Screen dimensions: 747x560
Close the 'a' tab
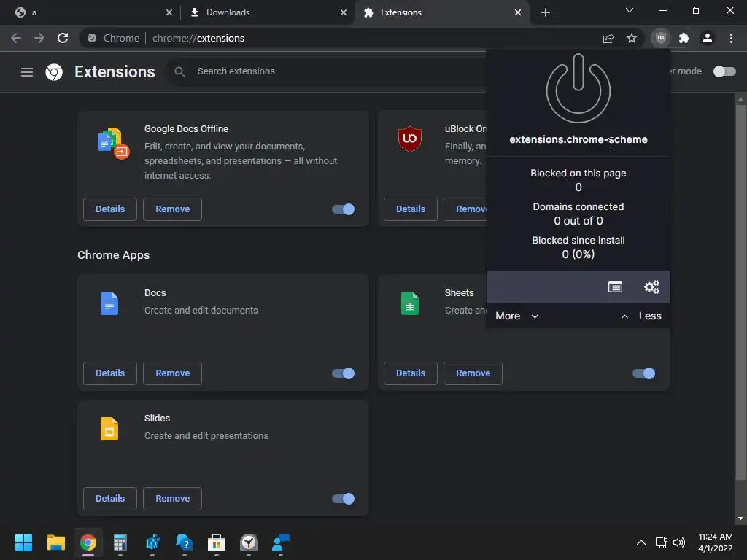click(x=169, y=12)
